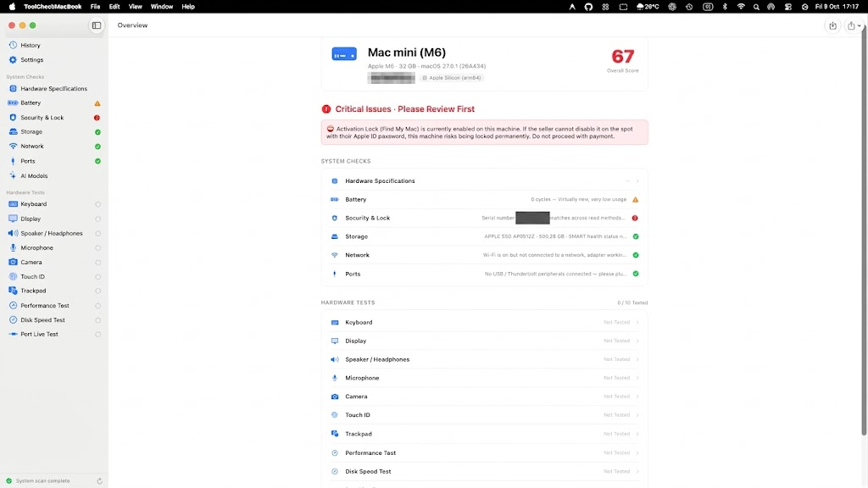The image size is (868, 488).
Task: Open the Storage row in System Checks
Action: [x=484, y=236]
